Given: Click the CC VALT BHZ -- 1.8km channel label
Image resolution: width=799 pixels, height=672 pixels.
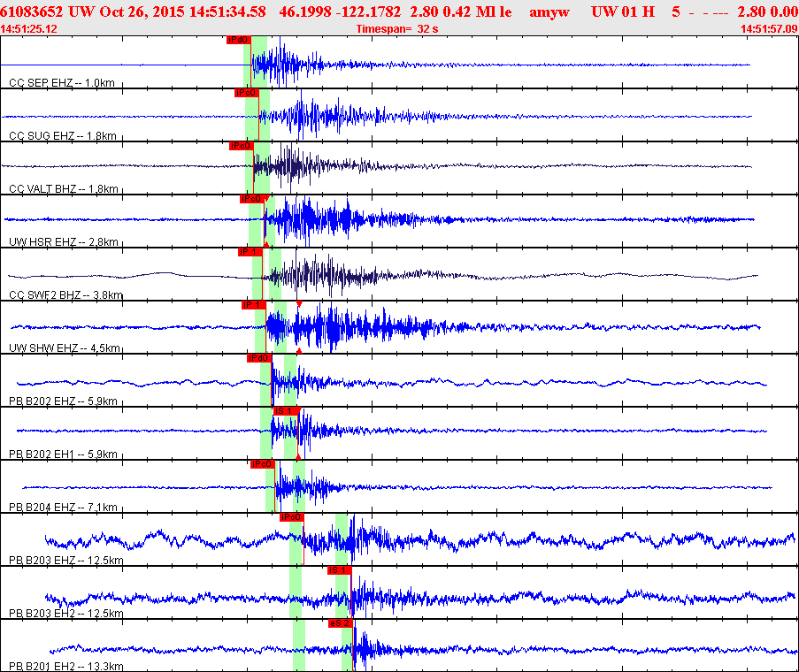Looking at the screenshot, I should pyautogui.click(x=64, y=188).
